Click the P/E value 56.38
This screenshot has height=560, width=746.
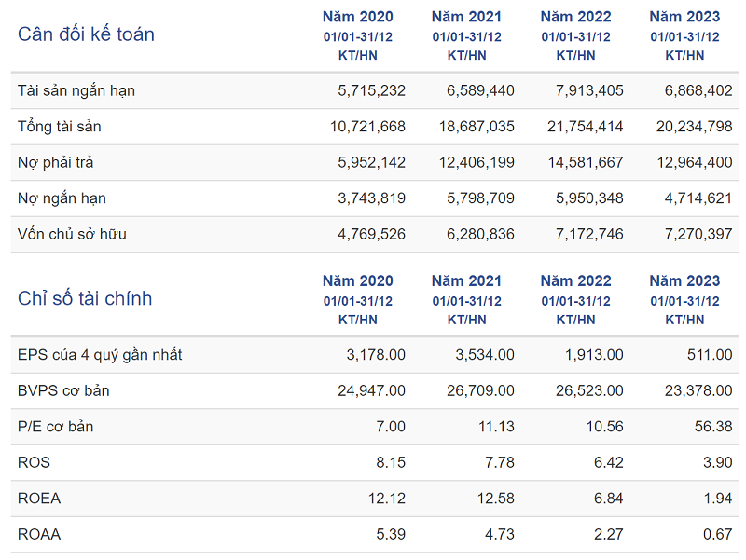click(x=713, y=427)
